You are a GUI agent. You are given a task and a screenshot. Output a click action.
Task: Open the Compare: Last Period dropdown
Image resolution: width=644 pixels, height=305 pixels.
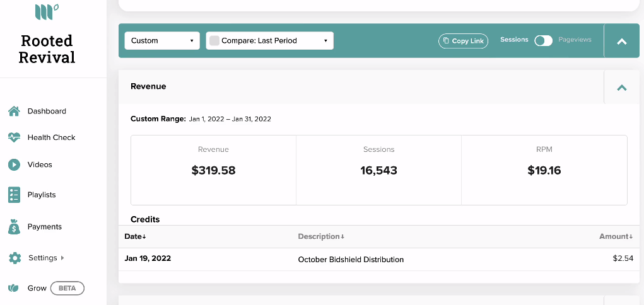click(269, 40)
